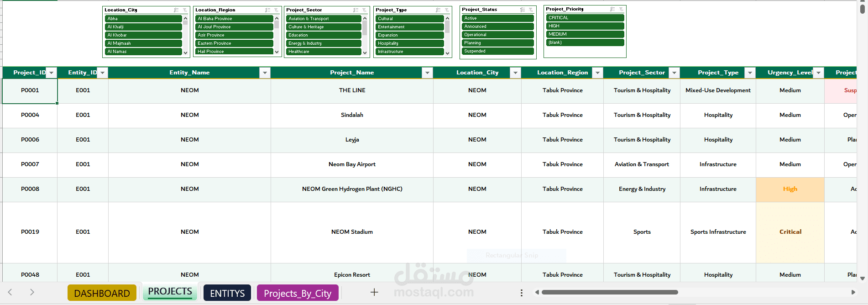Click the Location_City slicer up arrow
868x305 pixels.
click(185, 18)
